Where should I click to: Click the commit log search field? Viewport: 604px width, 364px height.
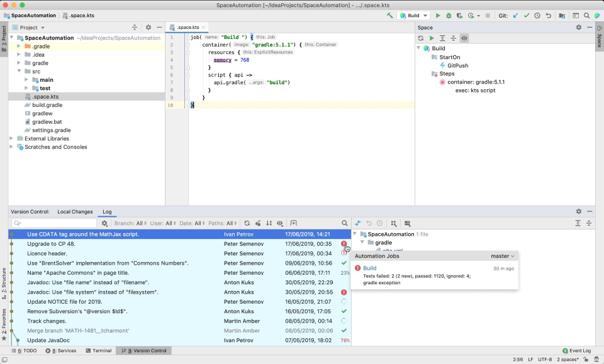[57, 223]
